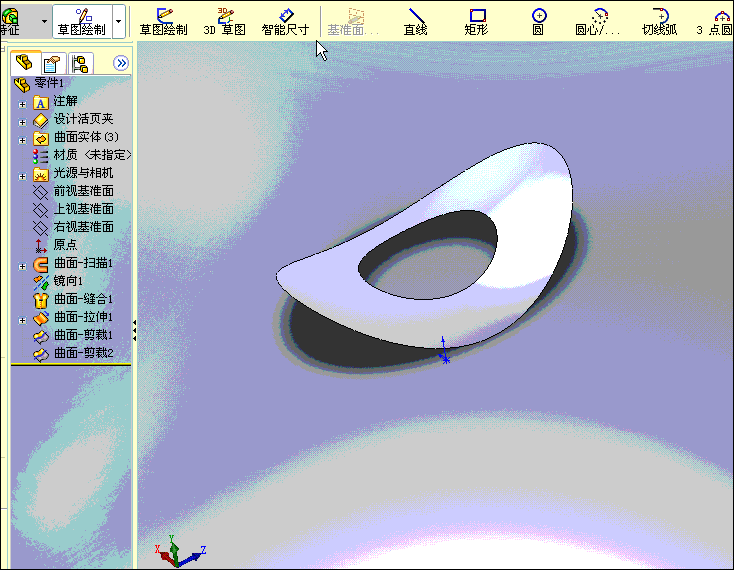Switch to the ConfigurationManager tab

pyautogui.click(x=80, y=64)
